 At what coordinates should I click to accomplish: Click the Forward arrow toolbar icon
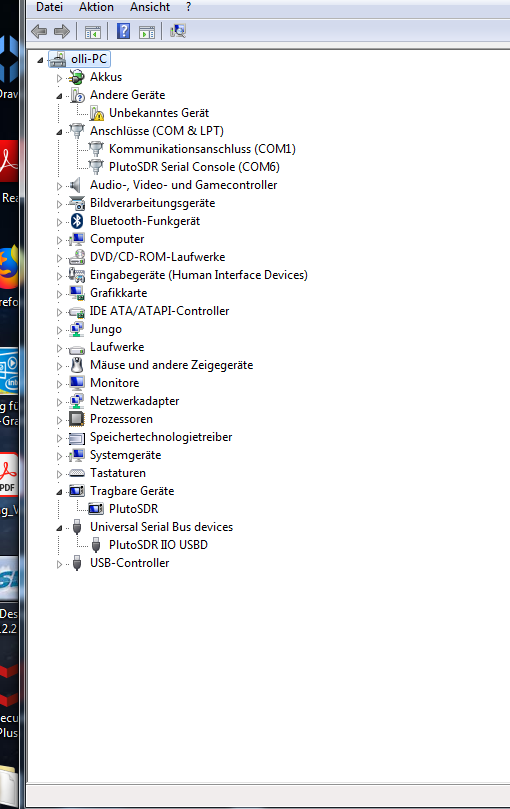pos(62,32)
